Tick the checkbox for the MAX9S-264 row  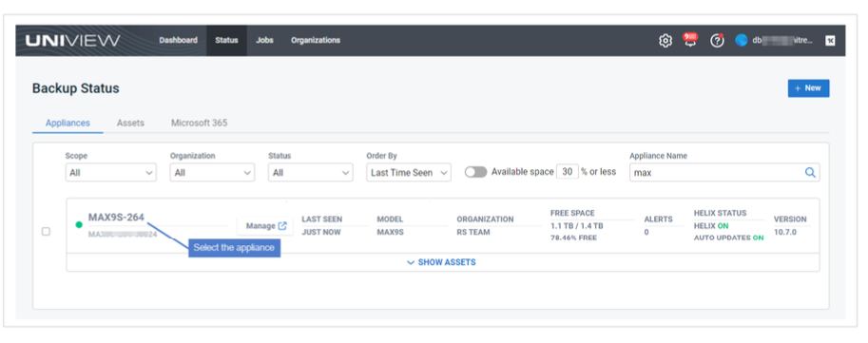coord(46,232)
